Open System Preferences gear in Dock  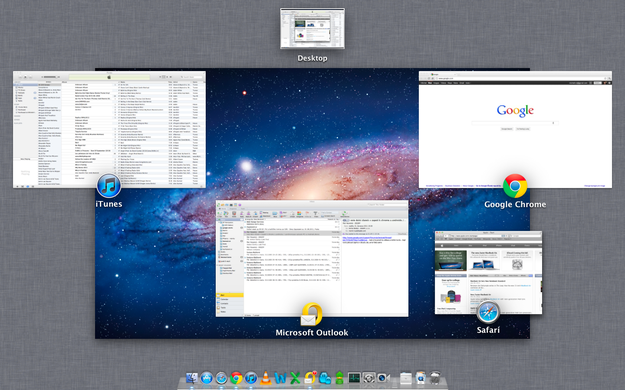[369, 378]
